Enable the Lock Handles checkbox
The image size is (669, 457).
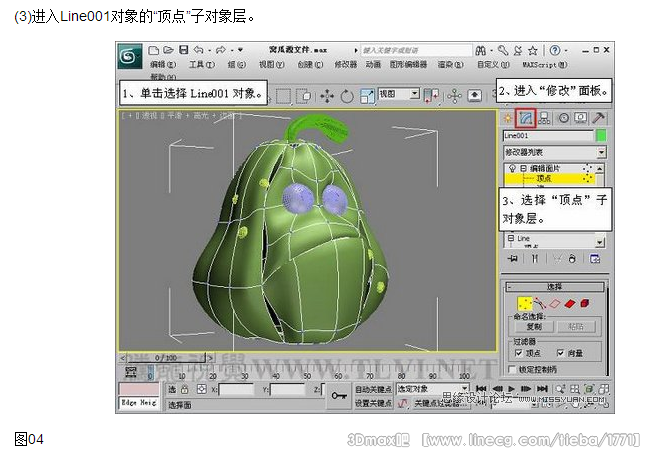pyautogui.click(x=512, y=369)
